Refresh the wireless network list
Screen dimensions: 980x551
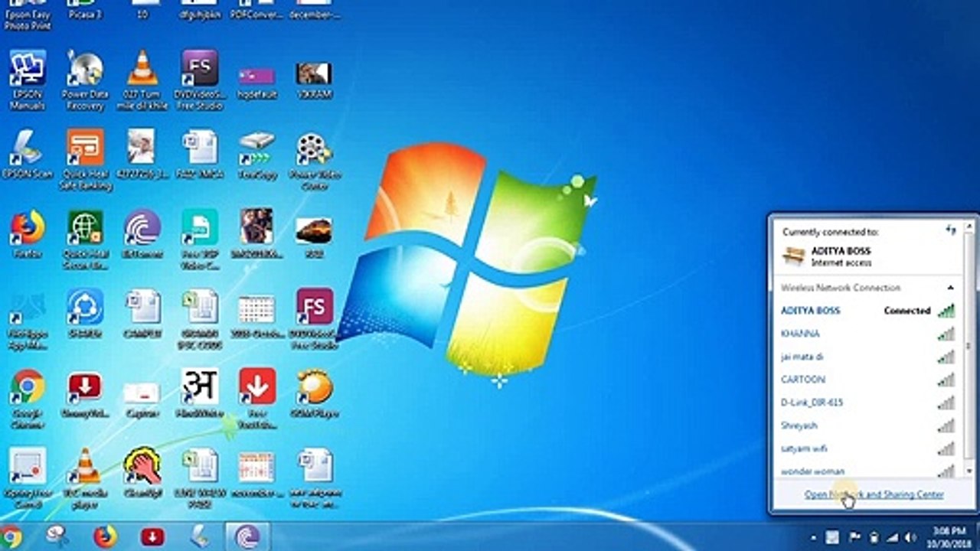(x=951, y=230)
